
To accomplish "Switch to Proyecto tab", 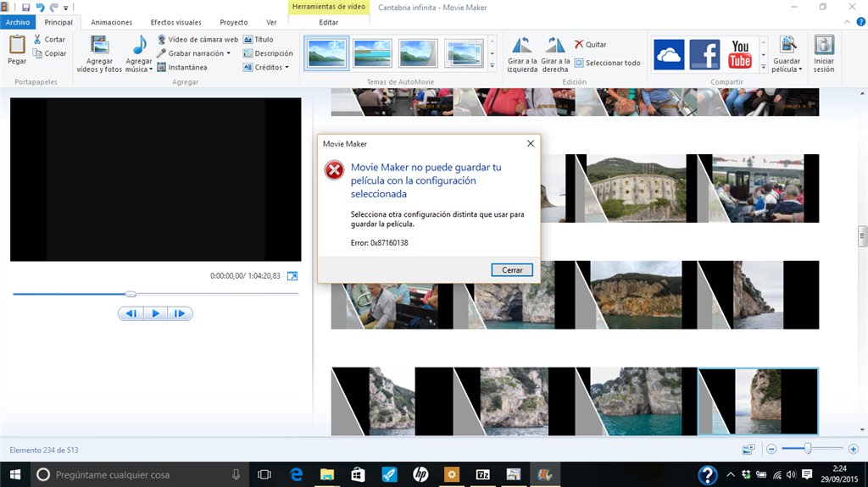I will pos(234,22).
